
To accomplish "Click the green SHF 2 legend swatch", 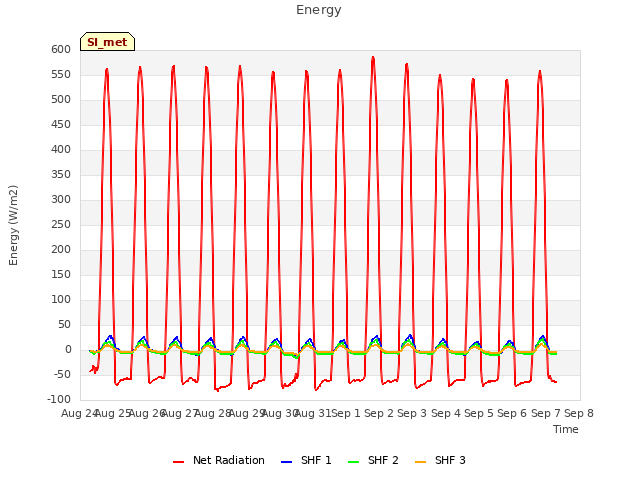I will click(x=353, y=462).
